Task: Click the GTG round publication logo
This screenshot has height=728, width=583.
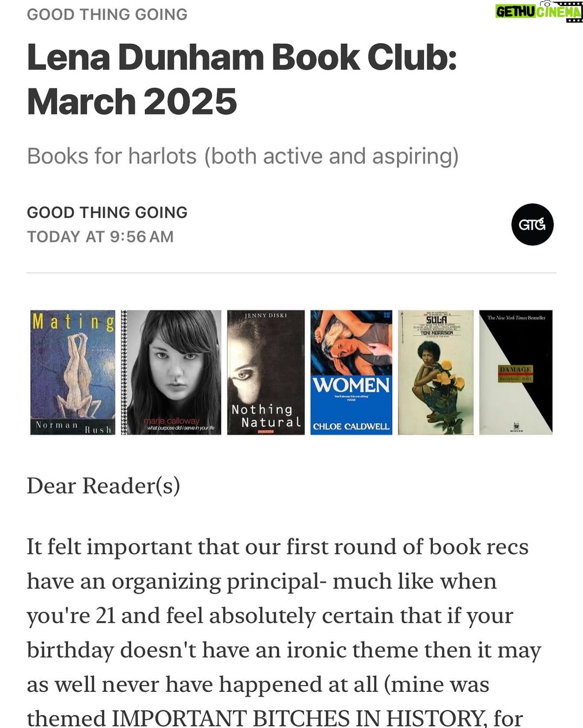Action: click(532, 224)
